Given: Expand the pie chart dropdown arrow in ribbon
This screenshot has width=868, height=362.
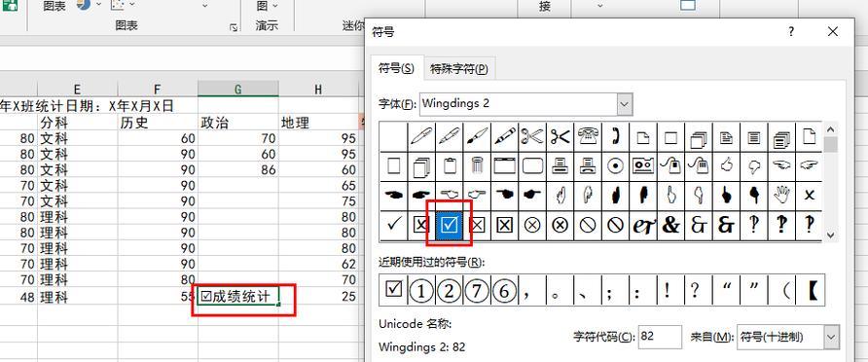Looking at the screenshot, I should 98,5.
